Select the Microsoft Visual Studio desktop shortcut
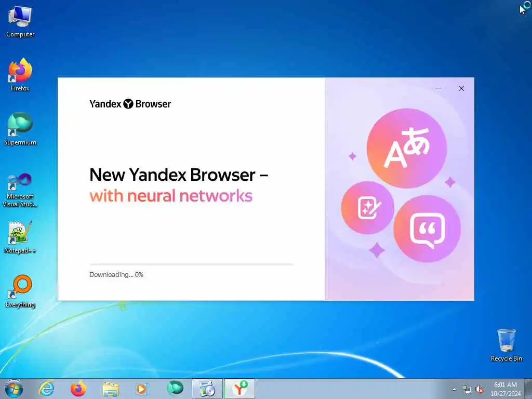 click(x=20, y=190)
